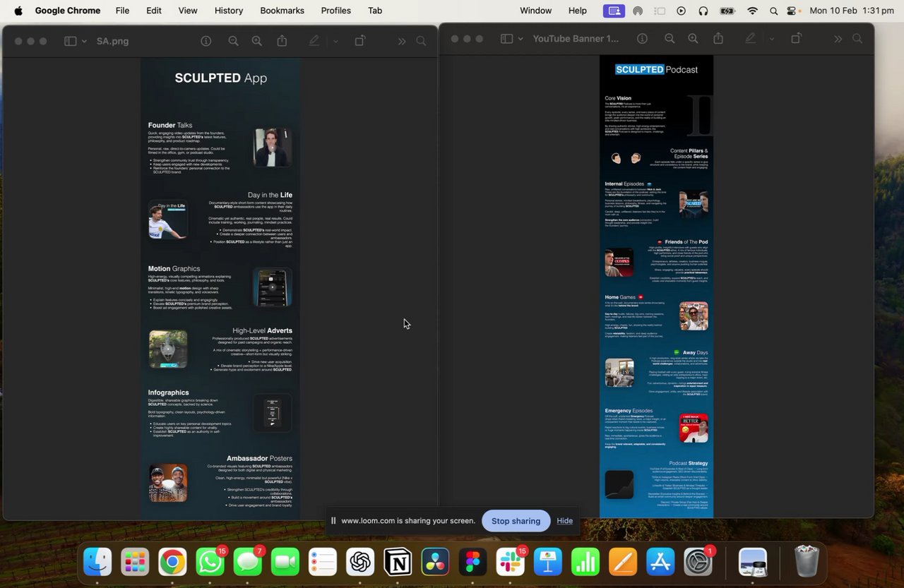The height and width of the screenshot is (588, 904).
Task: Open sidebar view options chevron in SA.png window
Action: tap(84, 41)
